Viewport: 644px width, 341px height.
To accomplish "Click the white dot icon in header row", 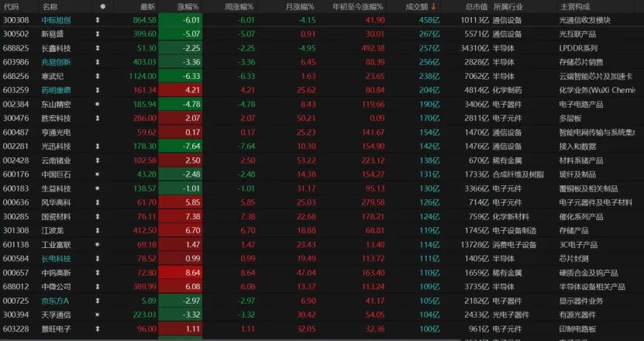I will click(x=102, y=6).
